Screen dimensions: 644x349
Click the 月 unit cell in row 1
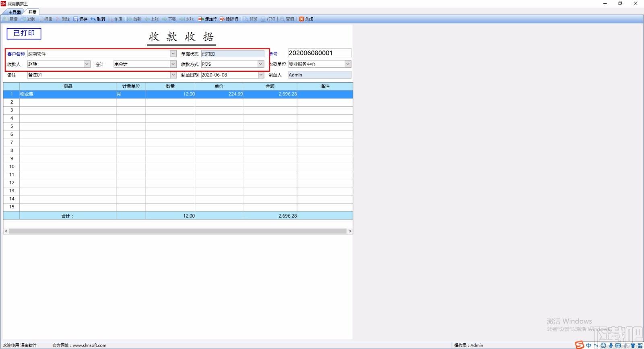pyautogui.click(x=131, y=94)
